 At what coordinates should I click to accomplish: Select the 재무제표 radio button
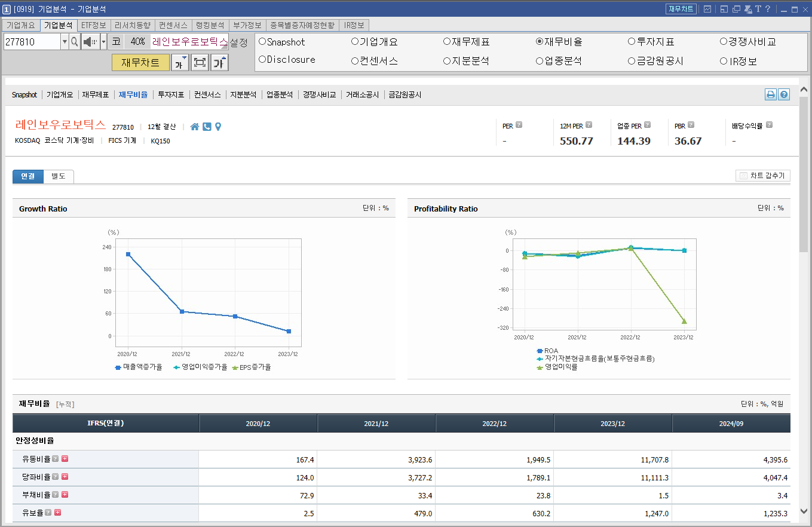click(x=447, y=42)
